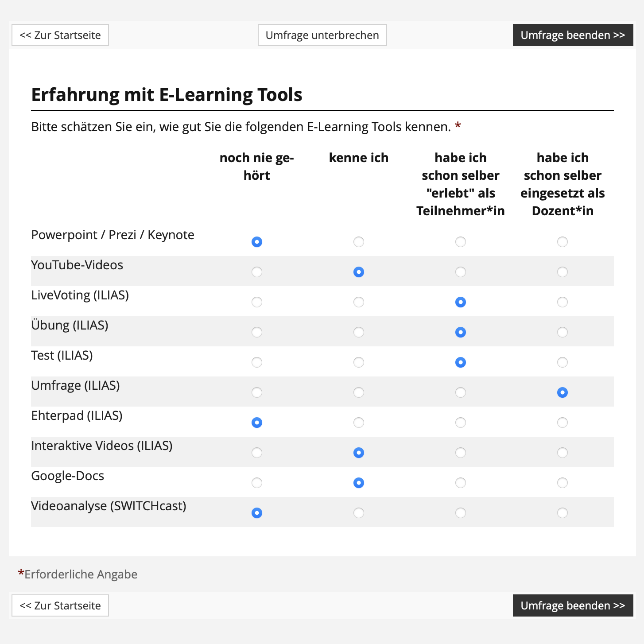Choose 'eingesetzt als Dozent*in' for Powerpoint row
Screen dimensions: 644x644
(563, 242)
